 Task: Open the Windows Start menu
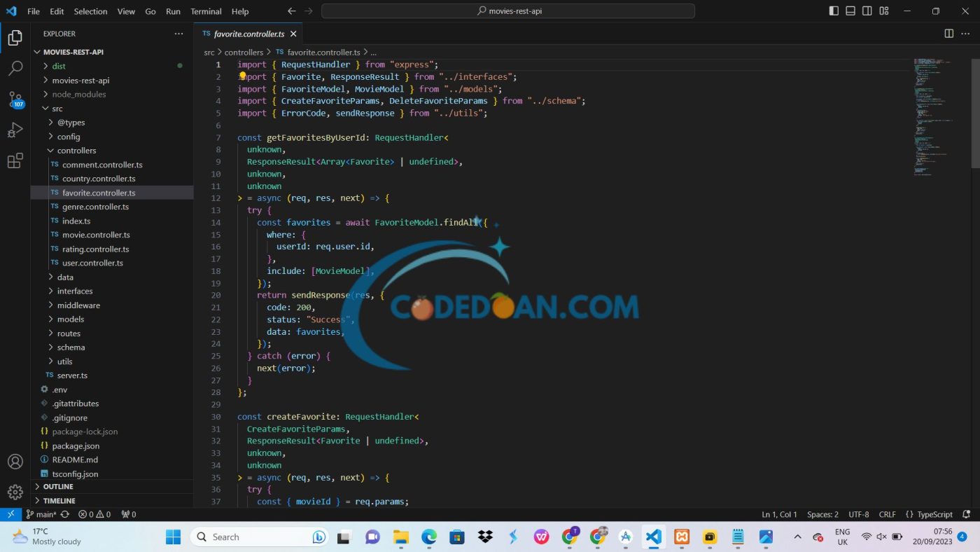(x=173, y=537)
